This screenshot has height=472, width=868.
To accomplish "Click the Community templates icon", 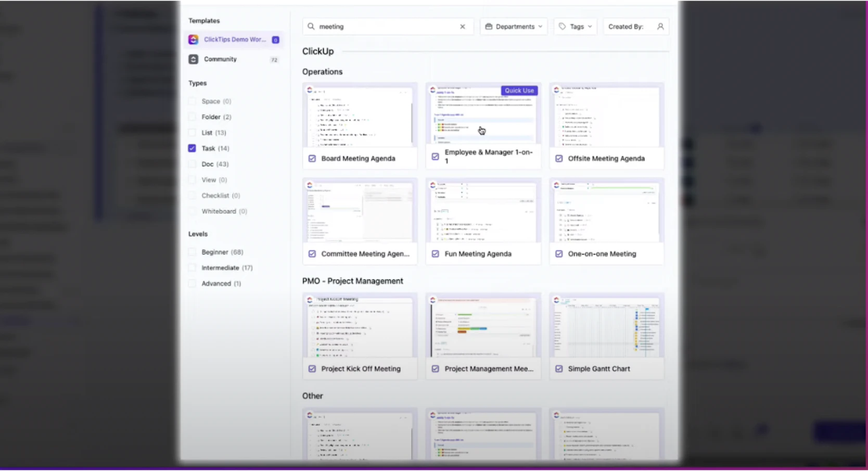I will [x=193, y=59].
